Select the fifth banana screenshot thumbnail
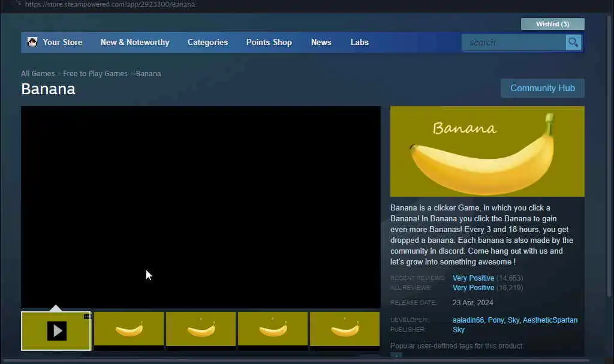Viewport: 614px width, 364px height. coord(345,329)
